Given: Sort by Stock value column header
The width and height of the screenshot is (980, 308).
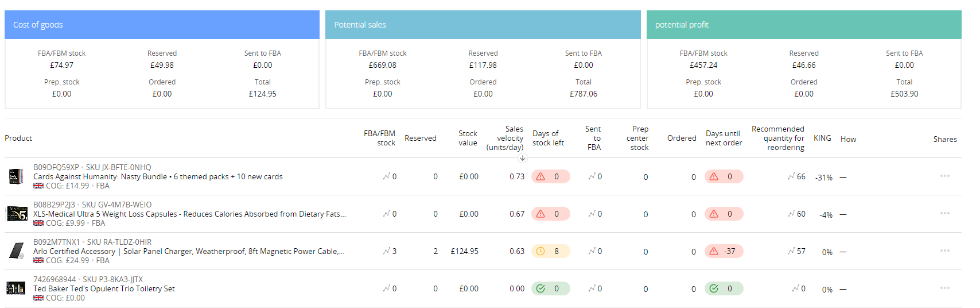Looking at the screenshot, I should coord(468,138).
